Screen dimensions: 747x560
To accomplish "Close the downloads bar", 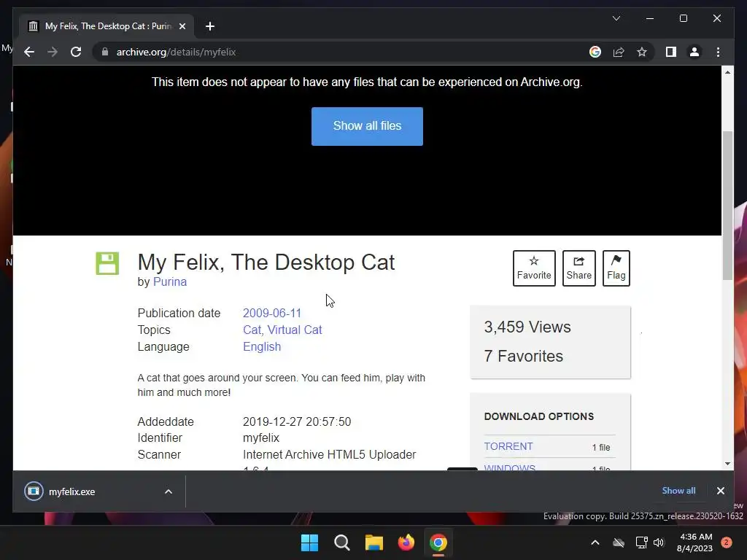I will click(x=720, y=491).
